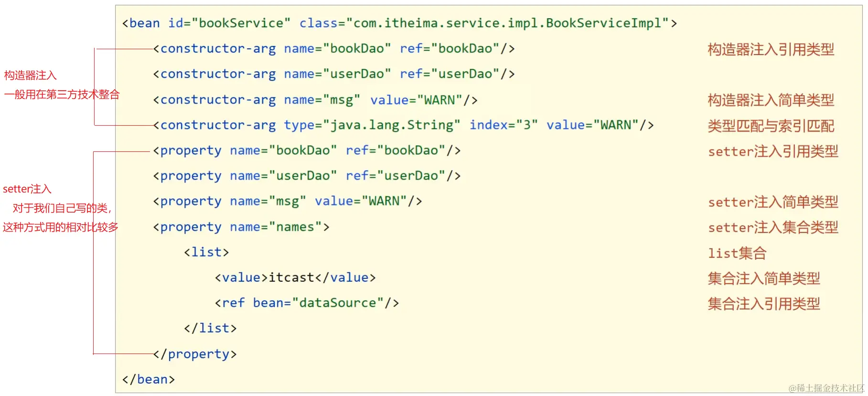The image size is (868, 396).
Task: Click the left note 这种方式用的相对比较多
Action: (x=61, y=227)
